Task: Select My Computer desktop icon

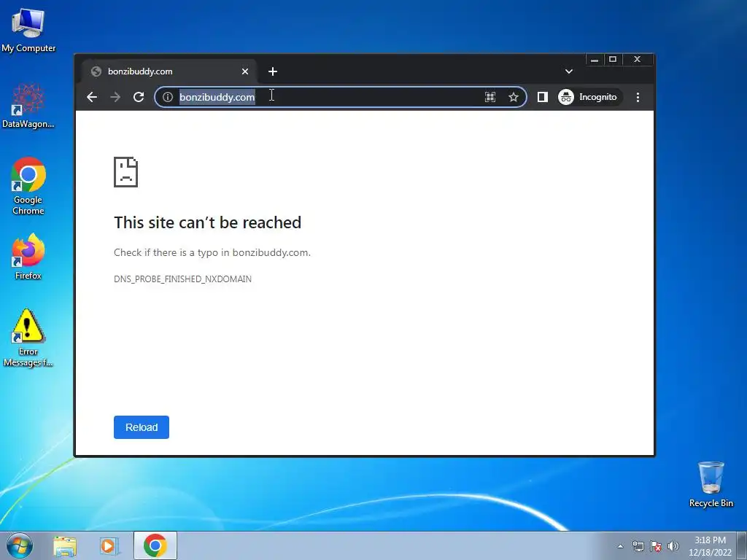Action: [28, 30]
